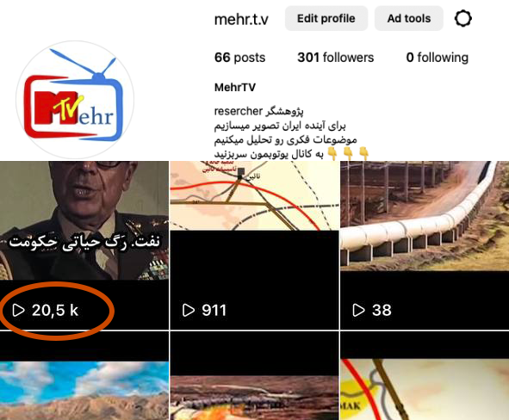Open the bottom right map reel

point(425,375)
